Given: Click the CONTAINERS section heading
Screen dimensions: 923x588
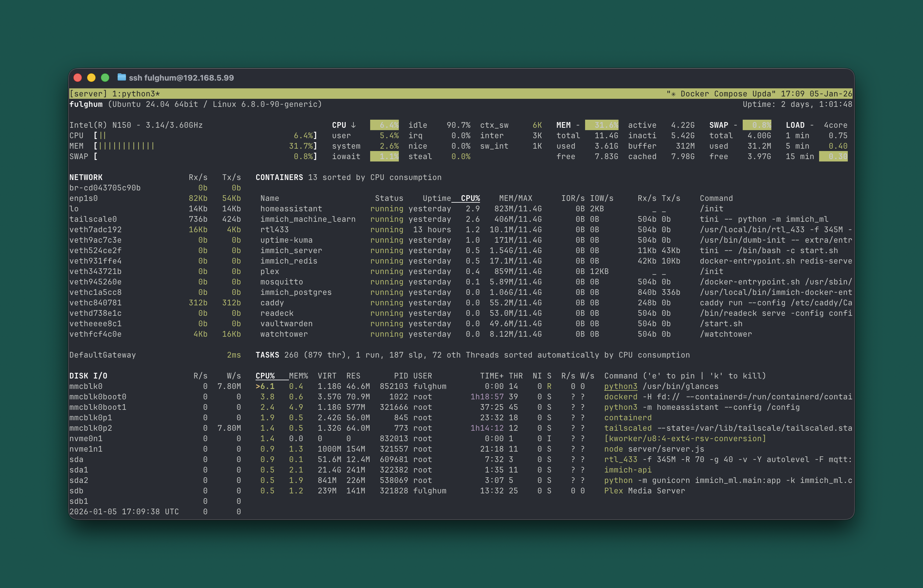Looking at the screenshot, I should [279, 177].
